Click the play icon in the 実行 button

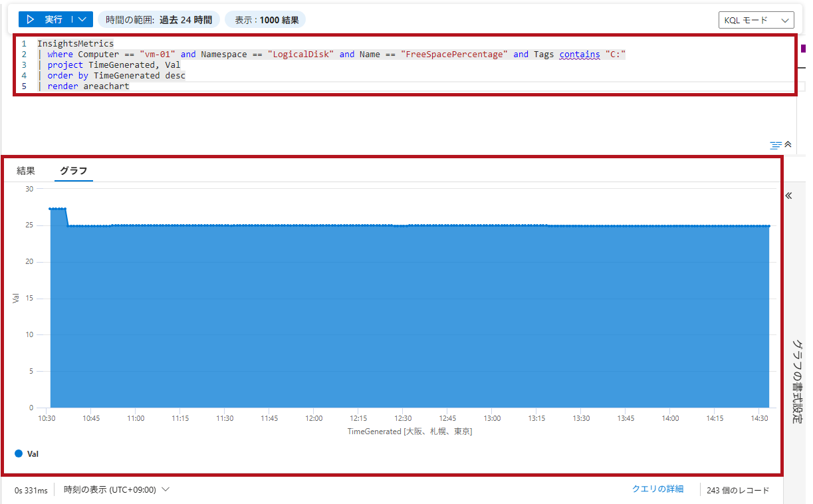31,20
